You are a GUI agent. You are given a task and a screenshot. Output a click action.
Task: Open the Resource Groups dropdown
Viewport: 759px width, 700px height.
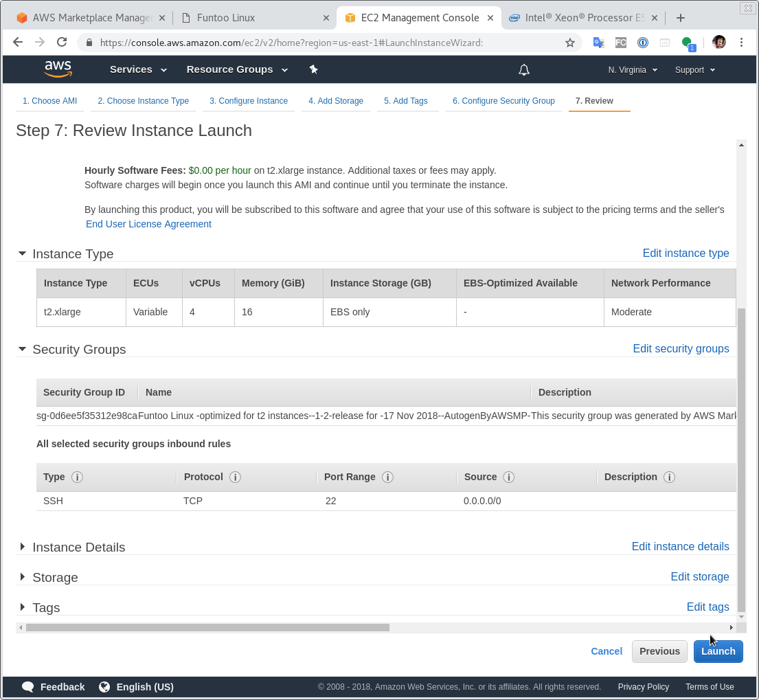pyautogui.click(x=237, y=69)
